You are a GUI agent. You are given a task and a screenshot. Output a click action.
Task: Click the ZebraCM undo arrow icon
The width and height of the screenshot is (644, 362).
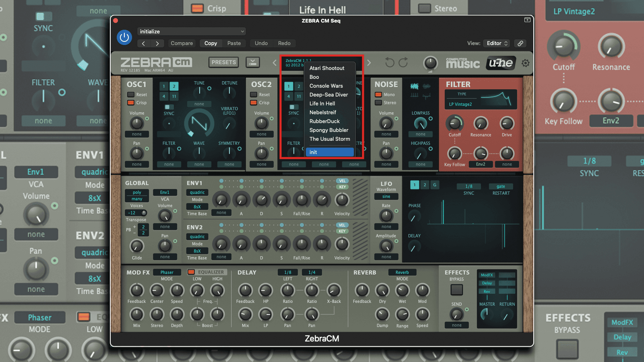[390, 63]
